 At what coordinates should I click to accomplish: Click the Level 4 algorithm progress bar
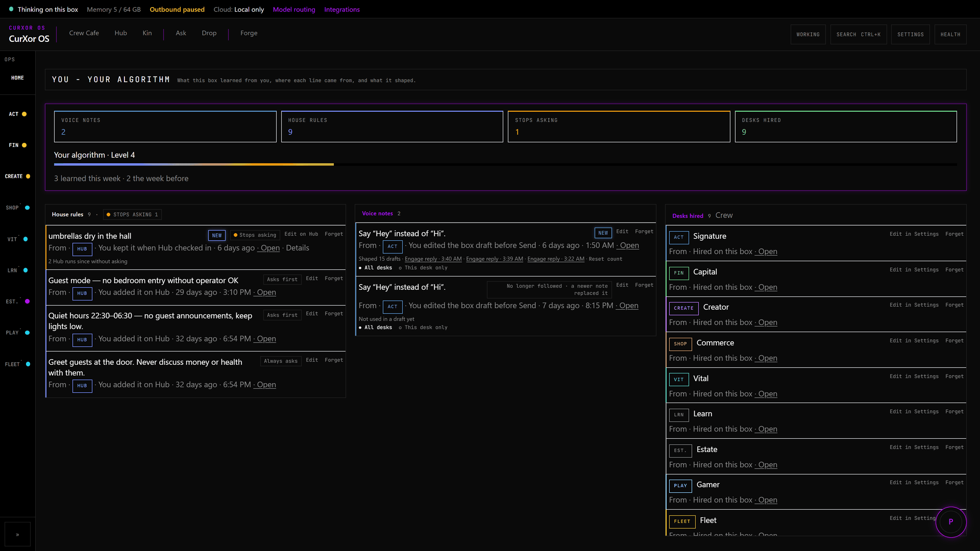[505, 164]
